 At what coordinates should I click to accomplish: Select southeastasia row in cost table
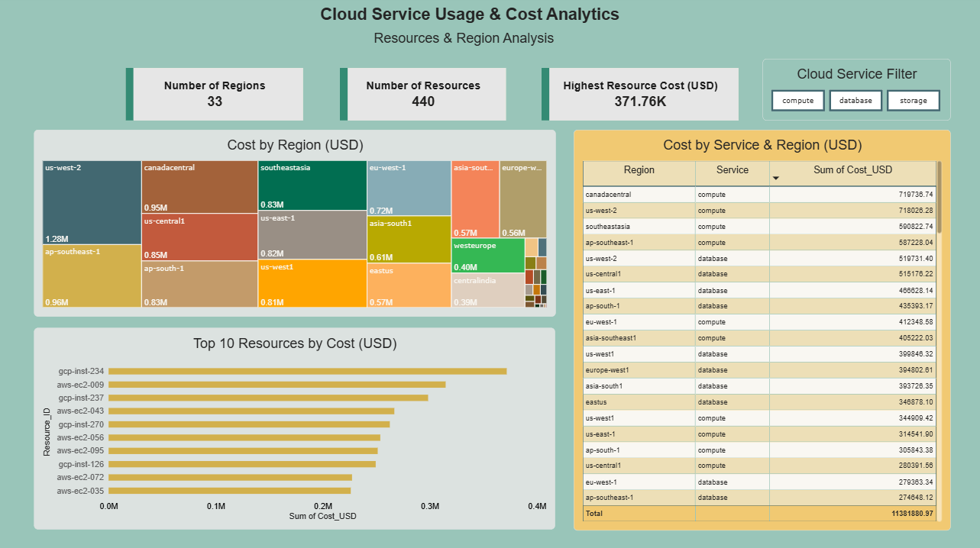759,227
